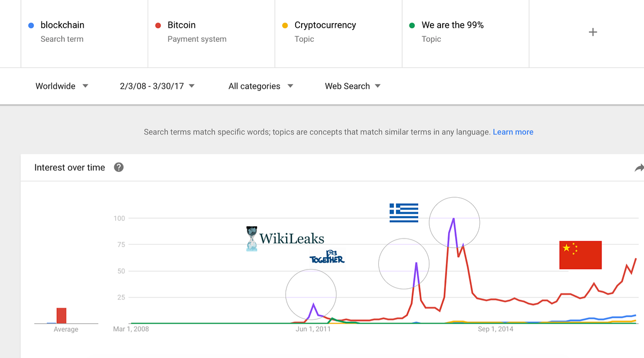Open the Worldwide region dropdown
644x358 pixels.
pos(62,86)
